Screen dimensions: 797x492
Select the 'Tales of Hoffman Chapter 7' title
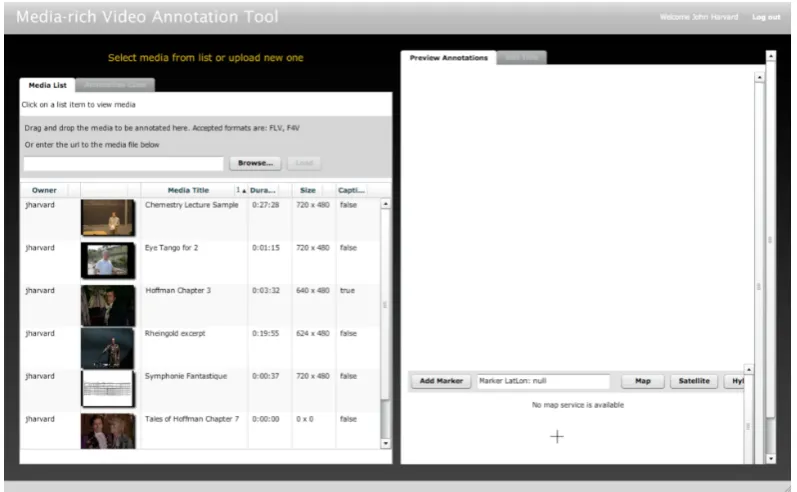tap(192, 419)
